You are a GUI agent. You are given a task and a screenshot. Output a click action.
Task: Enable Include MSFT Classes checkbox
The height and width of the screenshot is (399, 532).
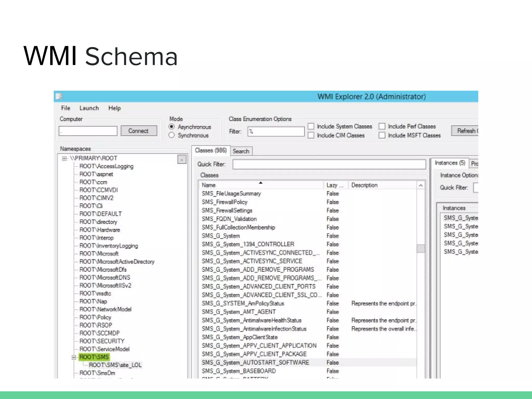[382, 135]
